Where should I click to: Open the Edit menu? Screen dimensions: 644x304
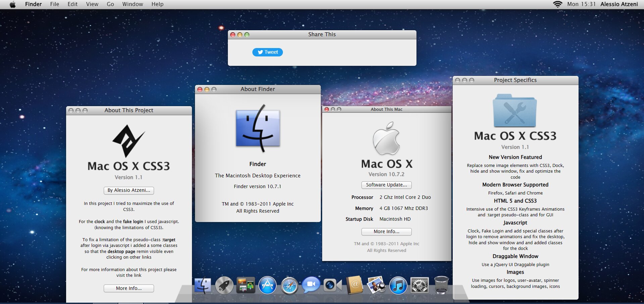[x=72, y=4]
